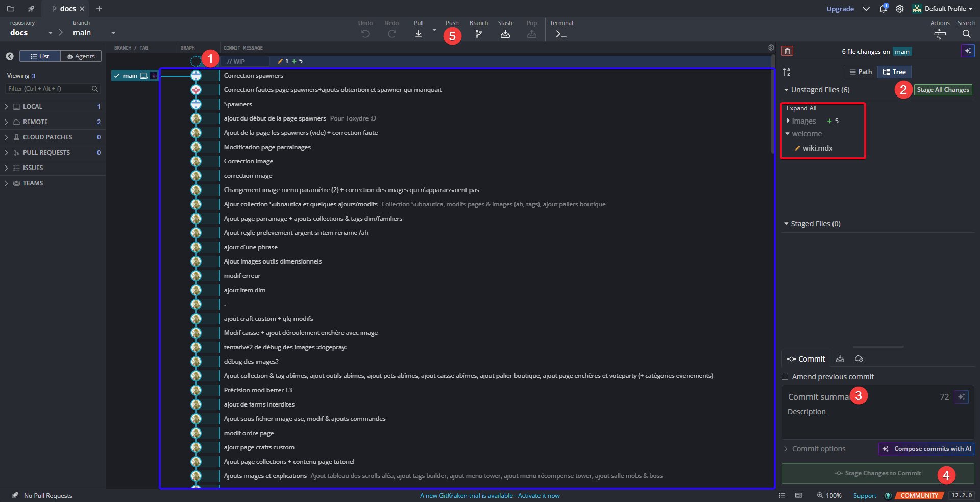Select the Commit tab
980x502 pixels.
pos(806,359)
